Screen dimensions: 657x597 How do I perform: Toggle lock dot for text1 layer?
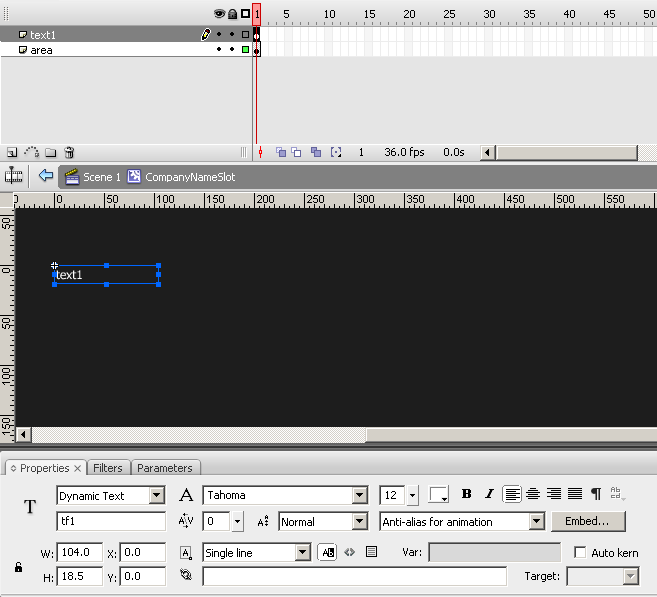[232, 34]
